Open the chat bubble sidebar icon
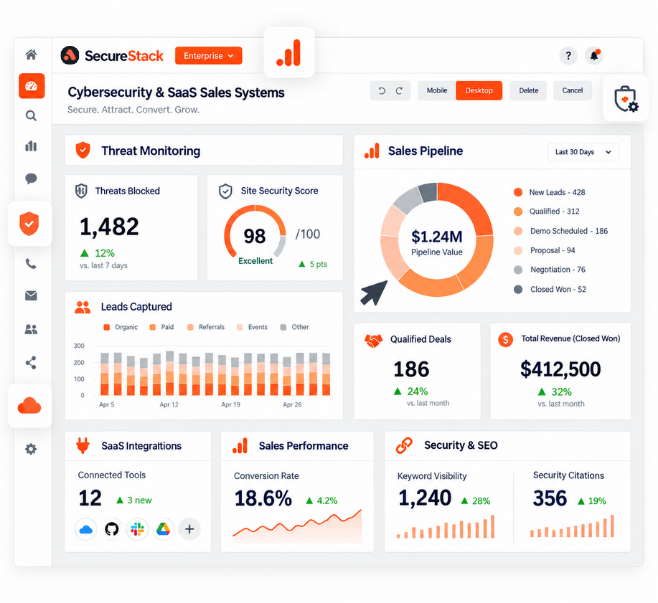The image size is (658, 603). [x=31, y=179]
